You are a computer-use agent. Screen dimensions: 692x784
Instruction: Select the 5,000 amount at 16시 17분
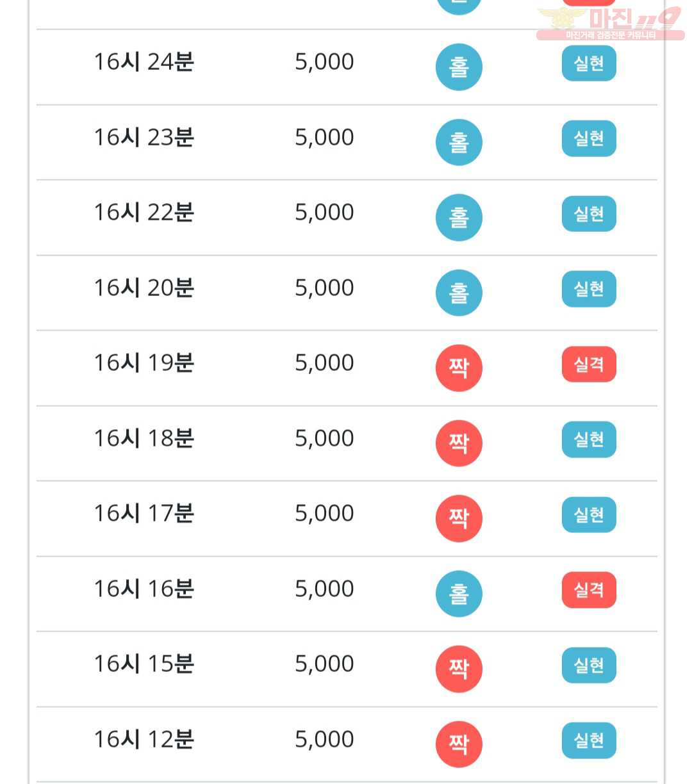[x=324, y=513]
